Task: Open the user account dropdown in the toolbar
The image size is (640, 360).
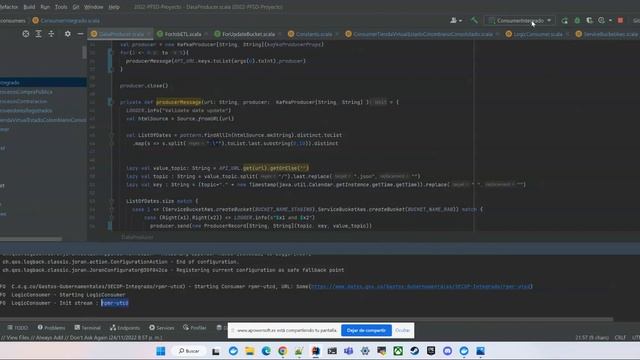Action: [456, 20]
